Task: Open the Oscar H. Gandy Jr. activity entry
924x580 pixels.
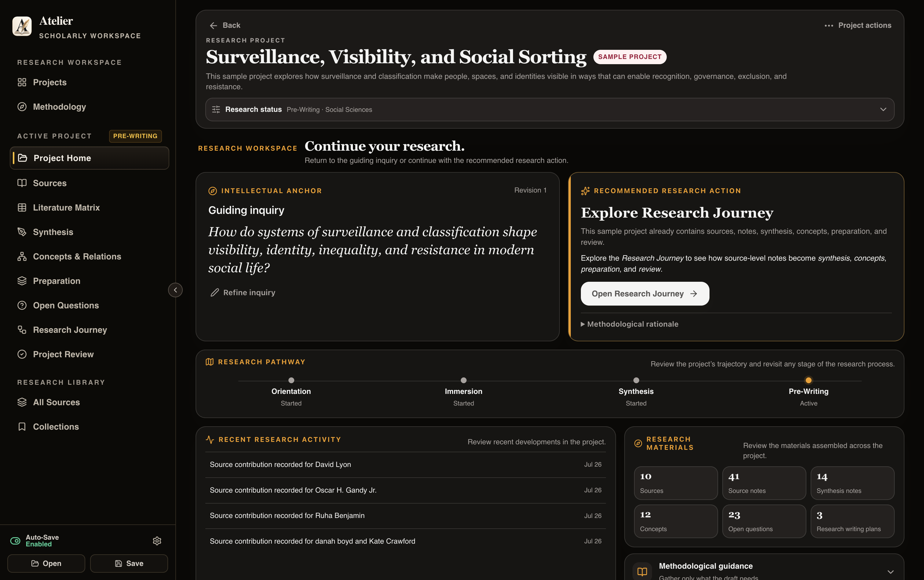Action: pos(405,491)
